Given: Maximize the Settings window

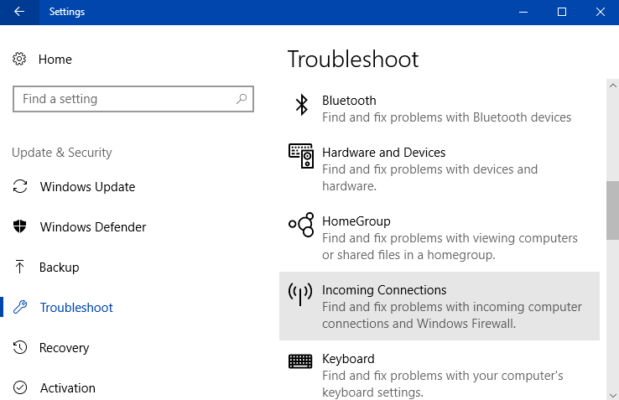Looking at the screenshot, I should (x=562, y=12).
